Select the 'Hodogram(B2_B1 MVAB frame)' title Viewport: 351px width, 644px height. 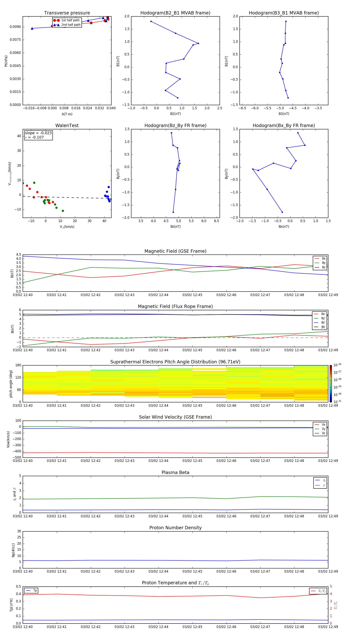(x=175, y=13)
